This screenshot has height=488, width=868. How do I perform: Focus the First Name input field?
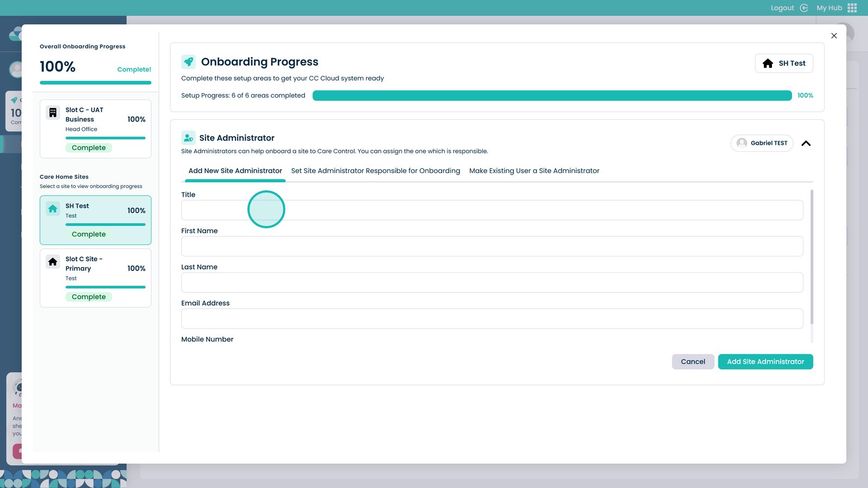point(492,246)
